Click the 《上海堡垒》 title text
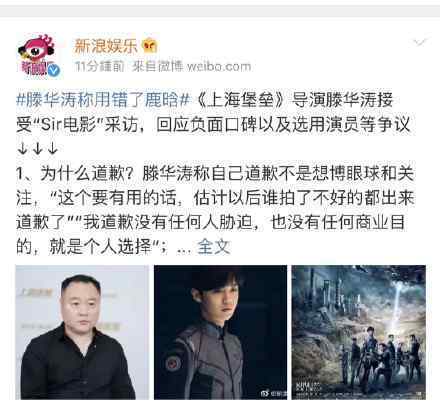Screen dimensions: 440x406 coord(240,100)
